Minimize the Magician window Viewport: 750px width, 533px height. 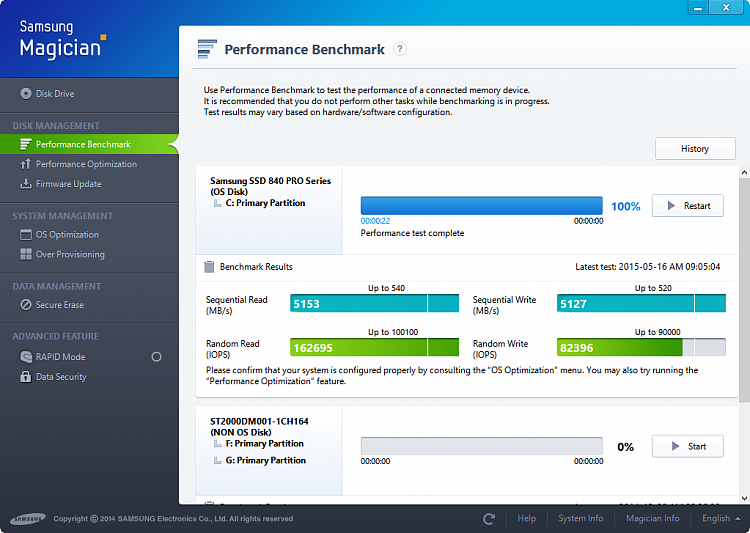tap(698, 7)
